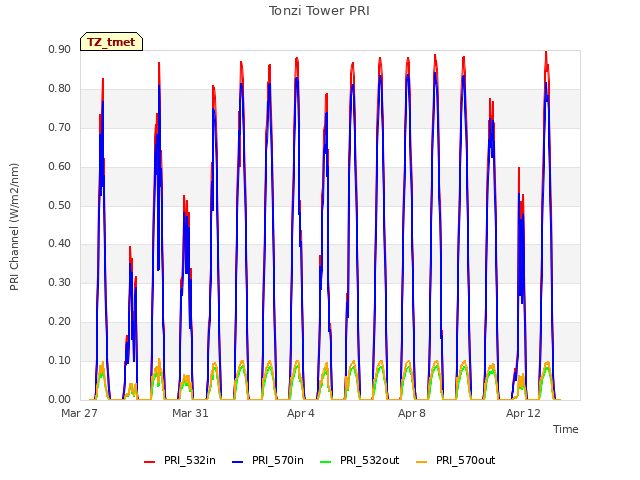Click the orange PRI_570out legend swatch
The width and height of the screenshot is (640, 480).
tap(422, 462)
